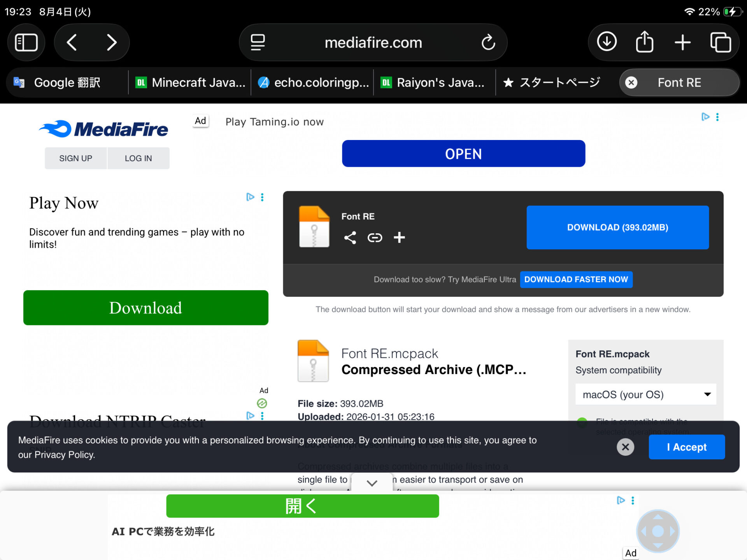Image resolution: width=747 pixels, height=560 pixels.
Task: Go forward to the next page
Action: (x=112, y=42)
